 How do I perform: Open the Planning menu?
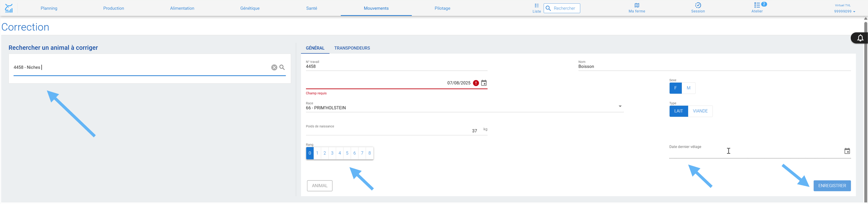[x=49, y=8]
